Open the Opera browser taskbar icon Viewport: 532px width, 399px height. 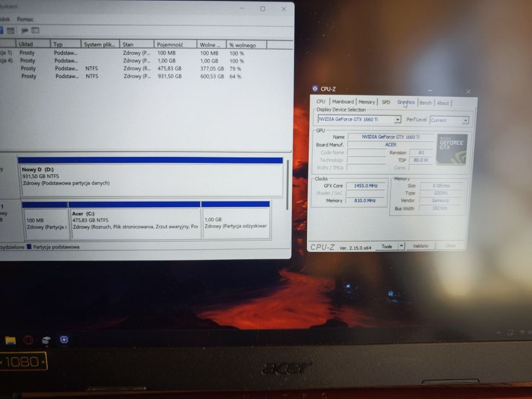(x=28, y=340)
